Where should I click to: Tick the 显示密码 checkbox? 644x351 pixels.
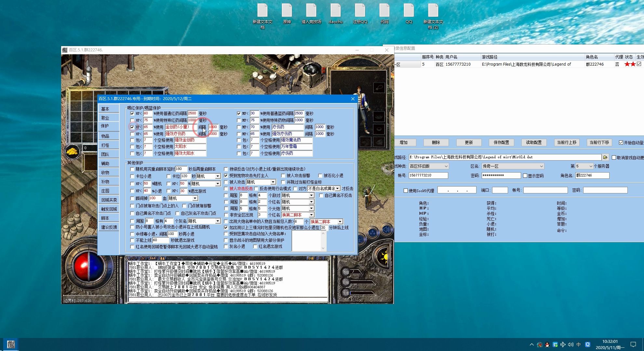[x=525, y=176]
